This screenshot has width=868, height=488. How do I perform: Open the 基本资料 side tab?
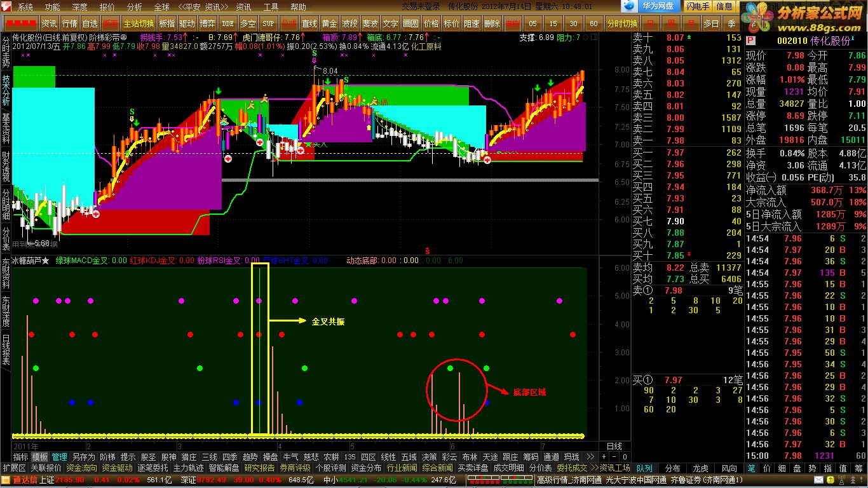[x=6, y=128]
